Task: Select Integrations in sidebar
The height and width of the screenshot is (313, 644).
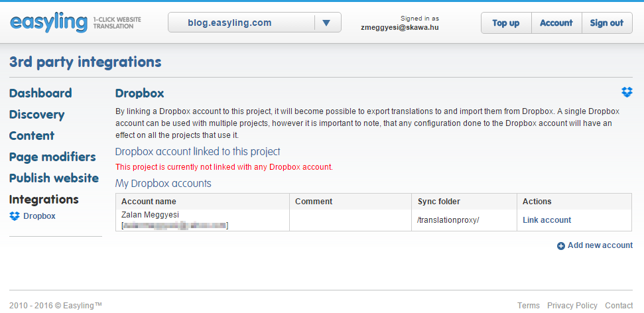Action: [x=44, y=200]
